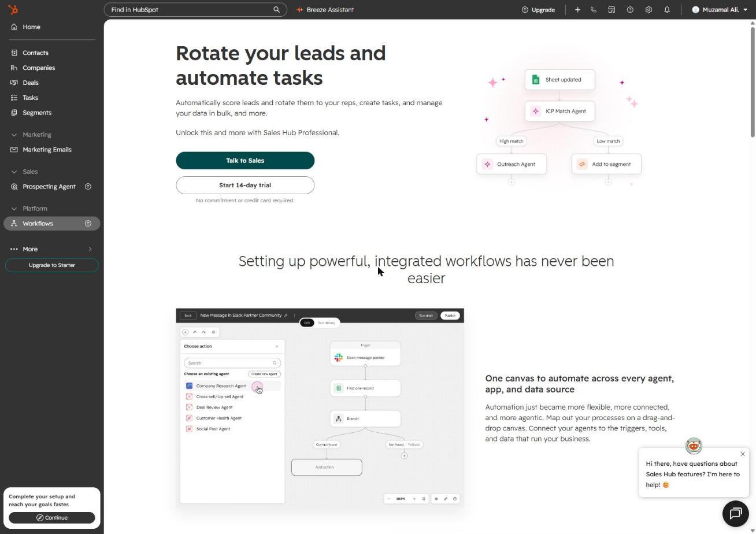The image size is (756, 534).
Task: Click upgrade arrow icon beside Workflows
Action: point(88,224)
